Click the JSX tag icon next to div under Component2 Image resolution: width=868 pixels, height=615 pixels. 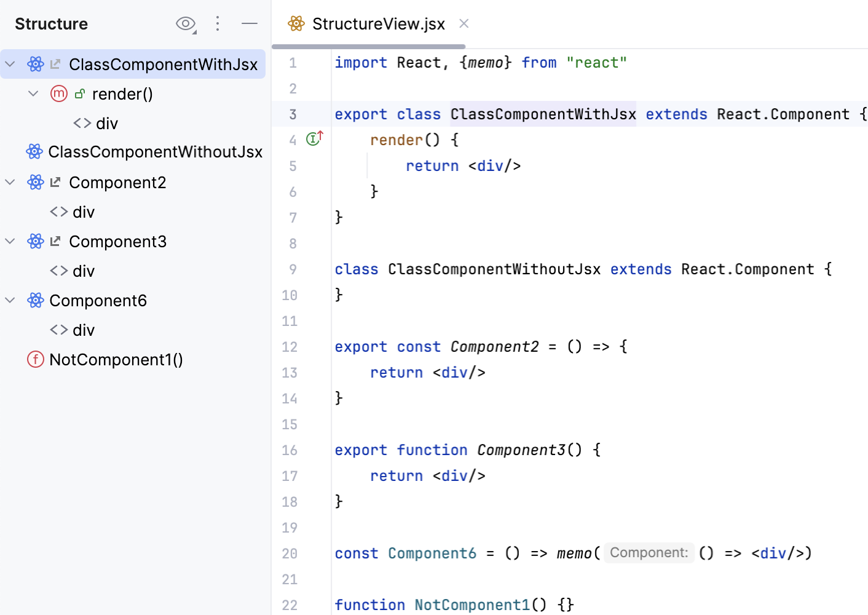58,212
